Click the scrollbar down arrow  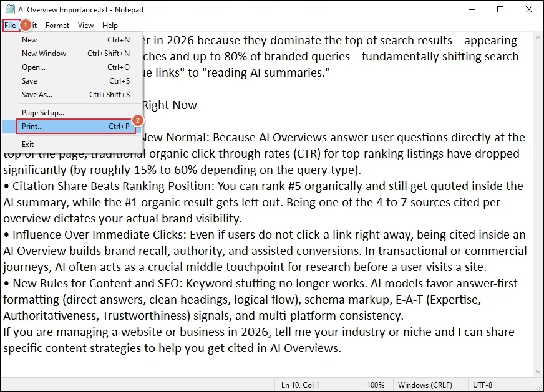[x=538, y=372]
